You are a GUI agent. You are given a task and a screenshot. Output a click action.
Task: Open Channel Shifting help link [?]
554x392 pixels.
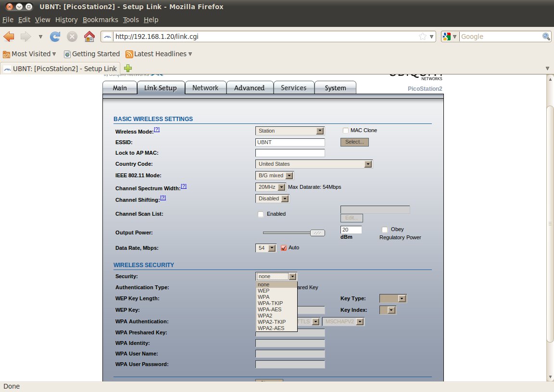tap(163, 197)
